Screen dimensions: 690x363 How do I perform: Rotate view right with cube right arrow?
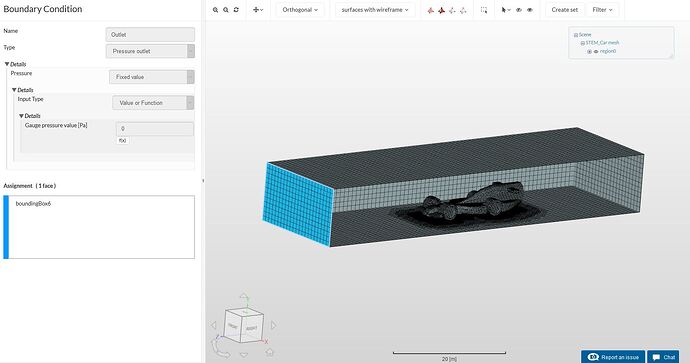[274, 325]
